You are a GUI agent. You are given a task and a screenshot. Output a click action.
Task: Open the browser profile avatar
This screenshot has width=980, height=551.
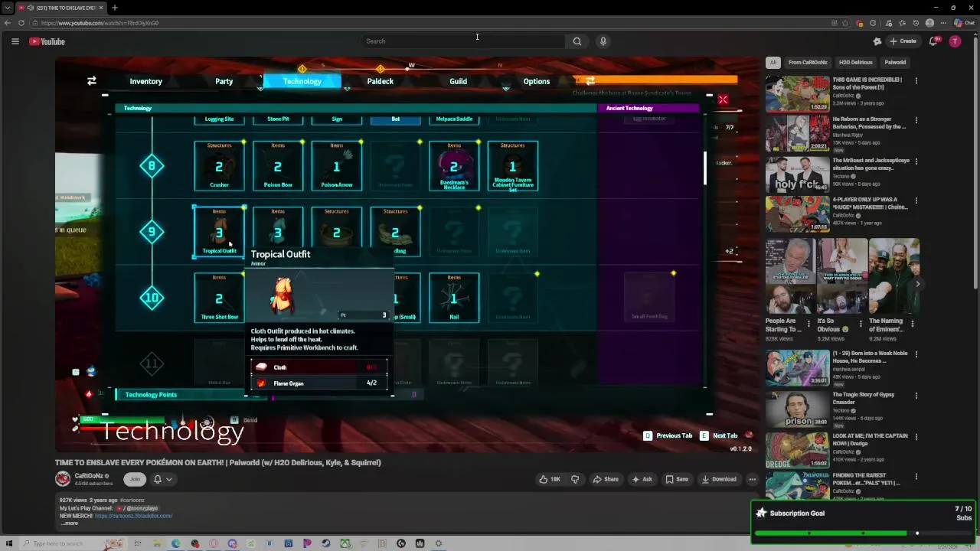[929, 23]
